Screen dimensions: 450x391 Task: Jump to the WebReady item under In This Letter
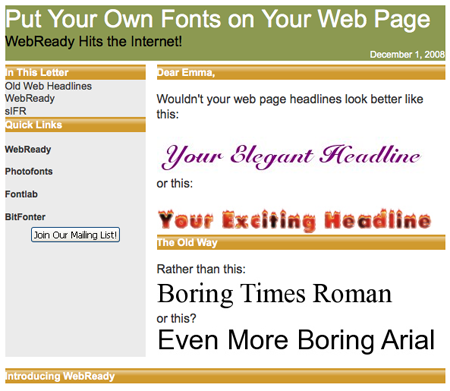(30, 98)
